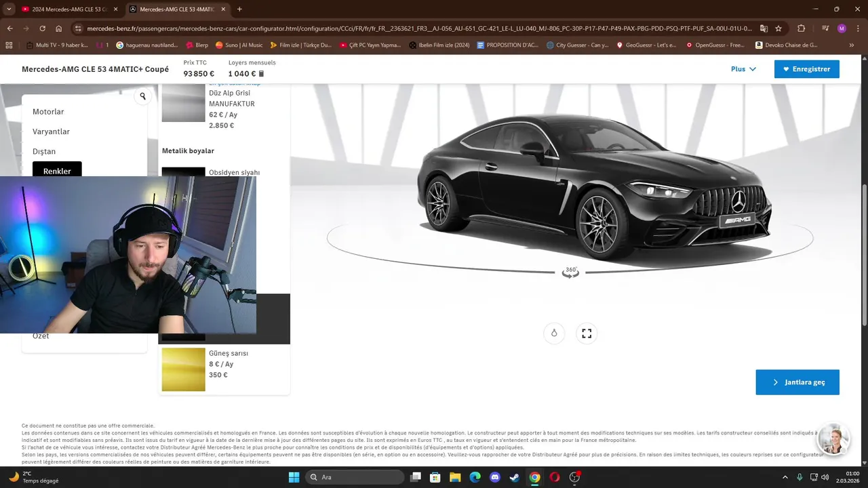Open fullscreen view of car
868x488 pixels.
click(x=587, y=333)
